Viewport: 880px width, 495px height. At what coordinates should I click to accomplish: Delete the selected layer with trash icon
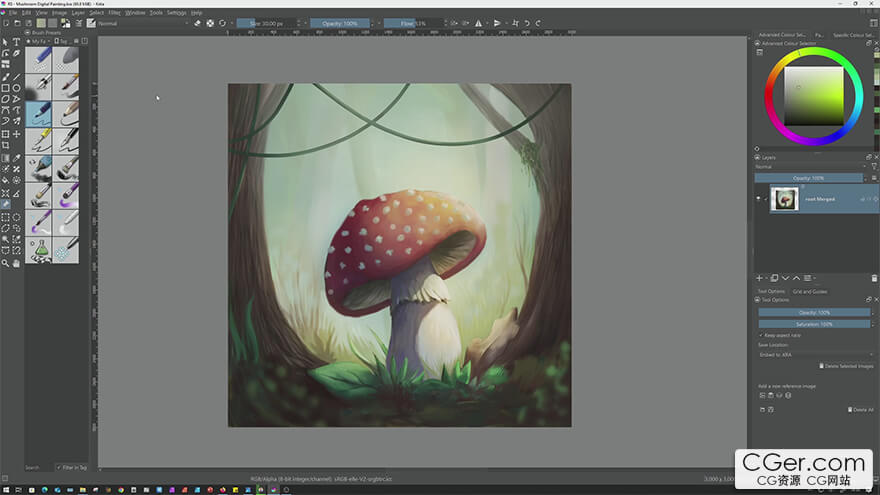pos(874,278)
